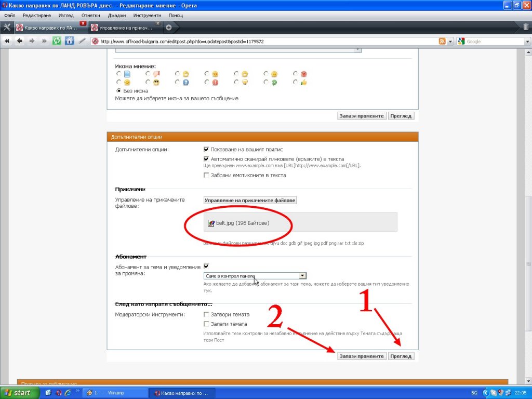Screen dimensions: 532x399
Task: Click upper 'Преглед' button
Action: tap(401, 116)
